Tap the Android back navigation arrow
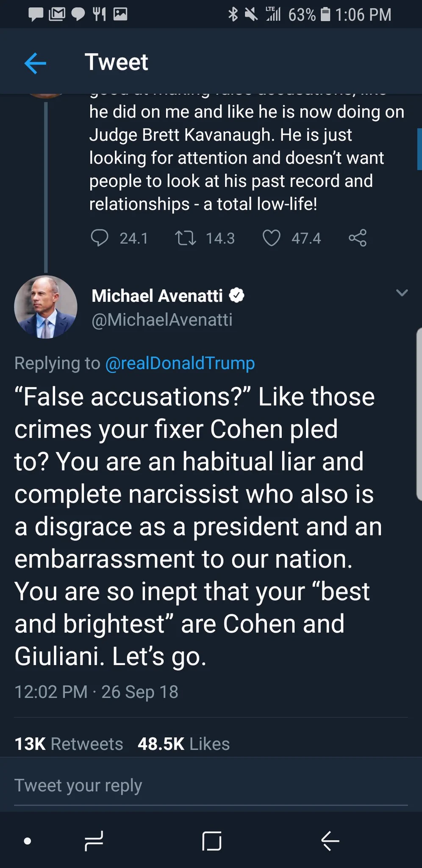 (330, 841)
